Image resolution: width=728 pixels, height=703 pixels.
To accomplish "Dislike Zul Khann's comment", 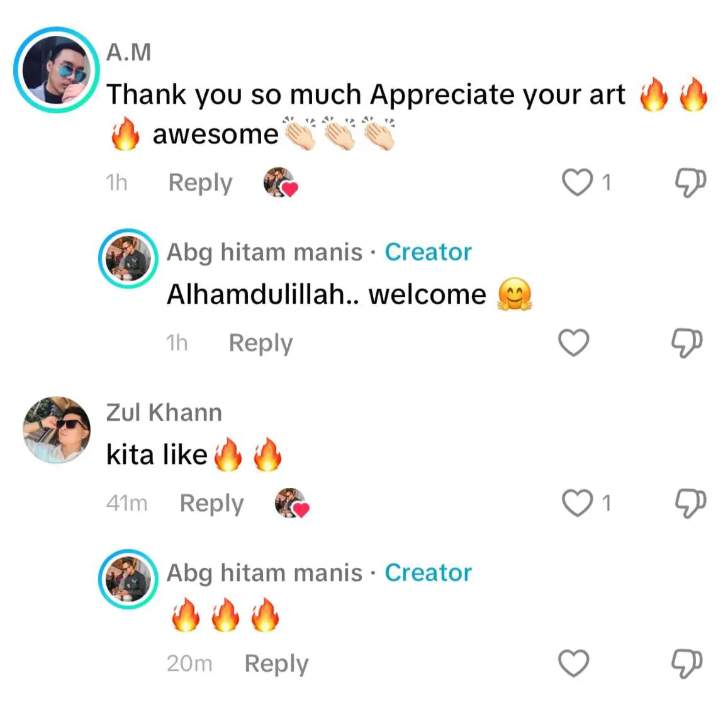I will click(x=690, y=503).
